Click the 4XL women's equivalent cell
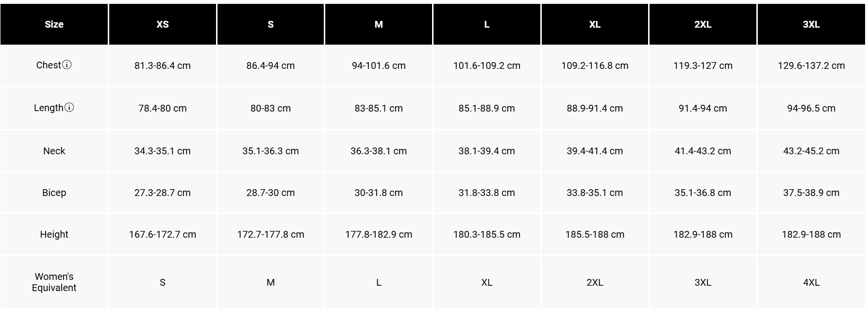 811,282
